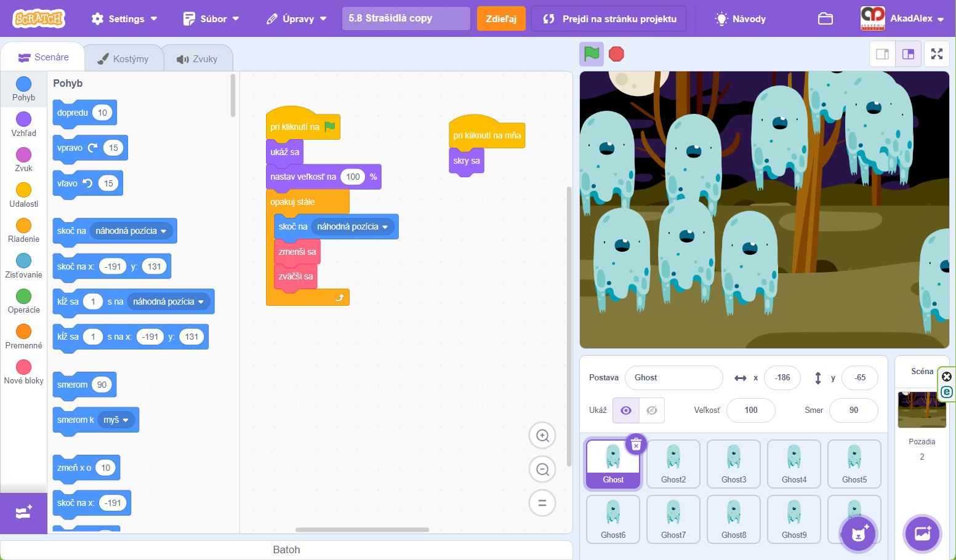The height and width of the screenshot is (560, 956).
Task: Open the AkadAlex account menu
Action: coord(902,18)
